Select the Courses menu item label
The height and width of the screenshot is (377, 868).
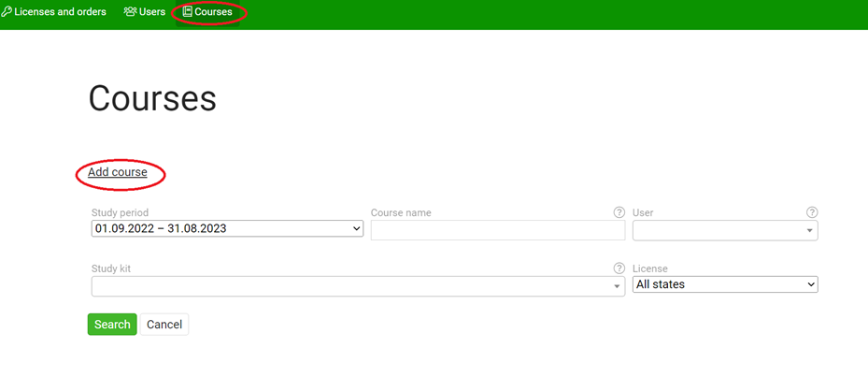pos(213,12)
